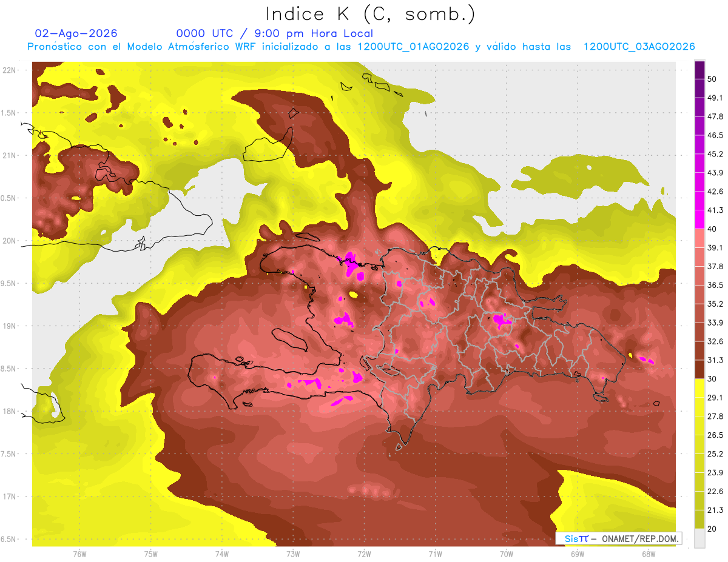Click the '72W' longitude label

pos(364,554)
